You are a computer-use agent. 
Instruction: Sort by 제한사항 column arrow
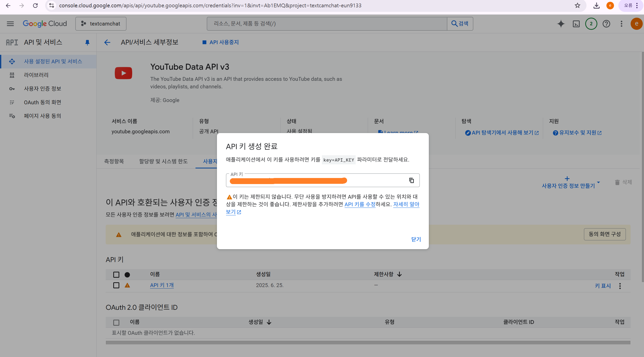pyautogui.click(x=399, y=274)
